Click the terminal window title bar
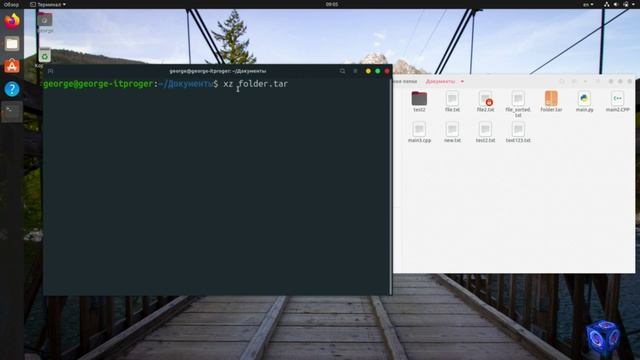This screenshot has width=640, height=360. point(218,71)
